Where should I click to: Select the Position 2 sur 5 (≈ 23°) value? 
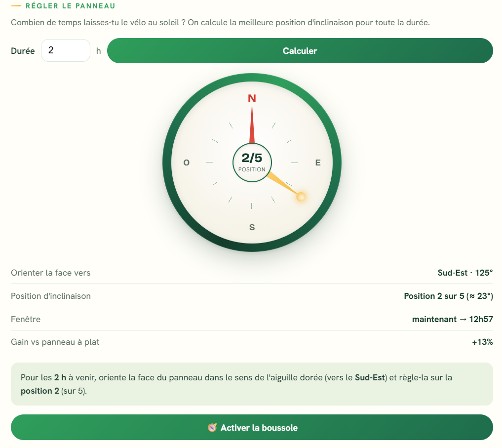(448, 296)
